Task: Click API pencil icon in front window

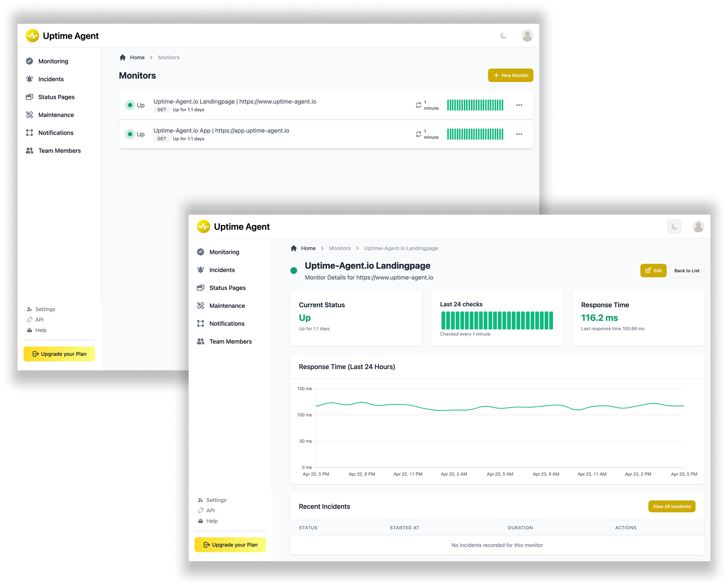Action: pos(201,511)
